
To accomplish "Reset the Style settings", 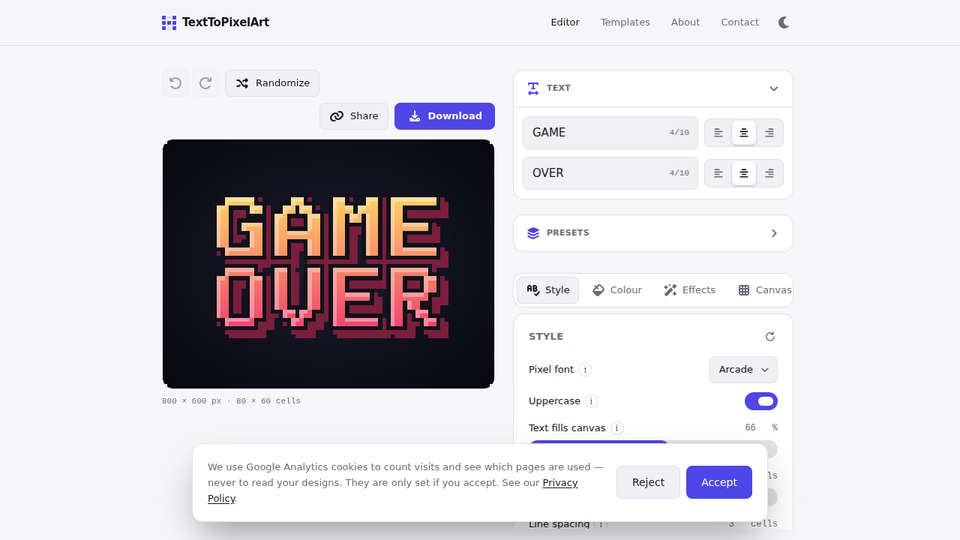I will pos(770,337).
